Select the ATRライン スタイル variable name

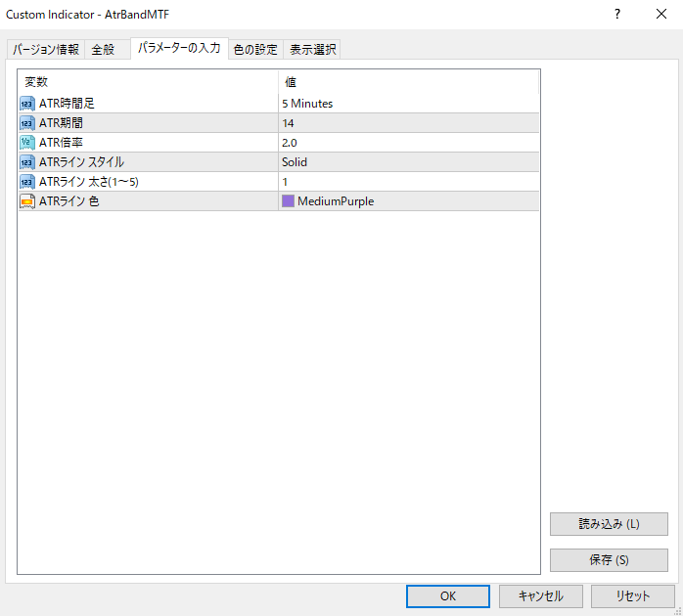click(x=81, y=162)
